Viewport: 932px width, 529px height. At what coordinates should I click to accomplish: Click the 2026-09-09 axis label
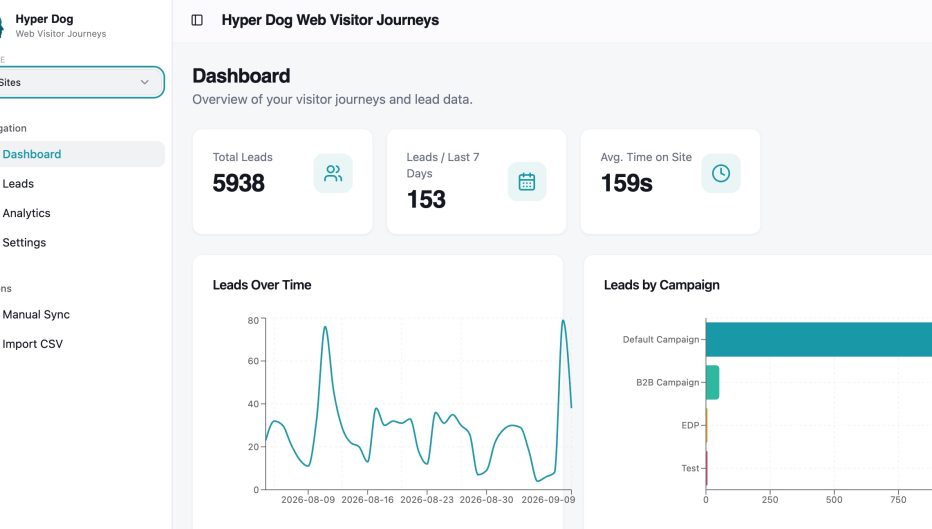pos(548,500)
